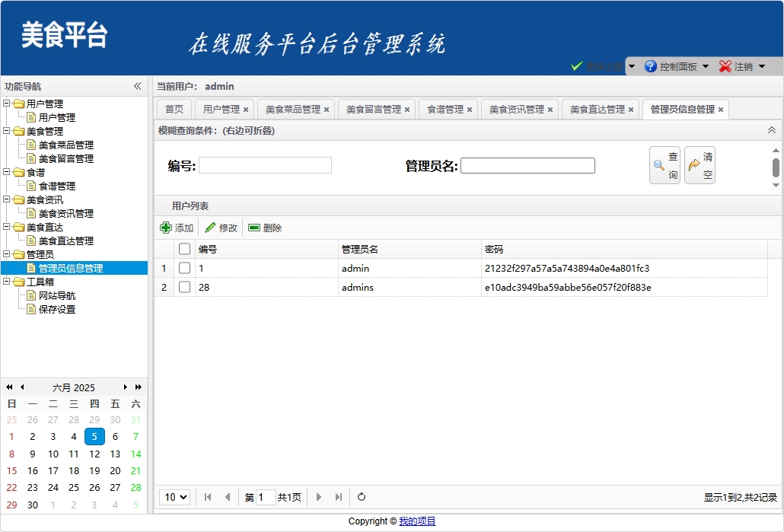Collapse the navigation sidebar with the « icon
784x532 pixels.
pyautogui.click(x=138, y=86)
